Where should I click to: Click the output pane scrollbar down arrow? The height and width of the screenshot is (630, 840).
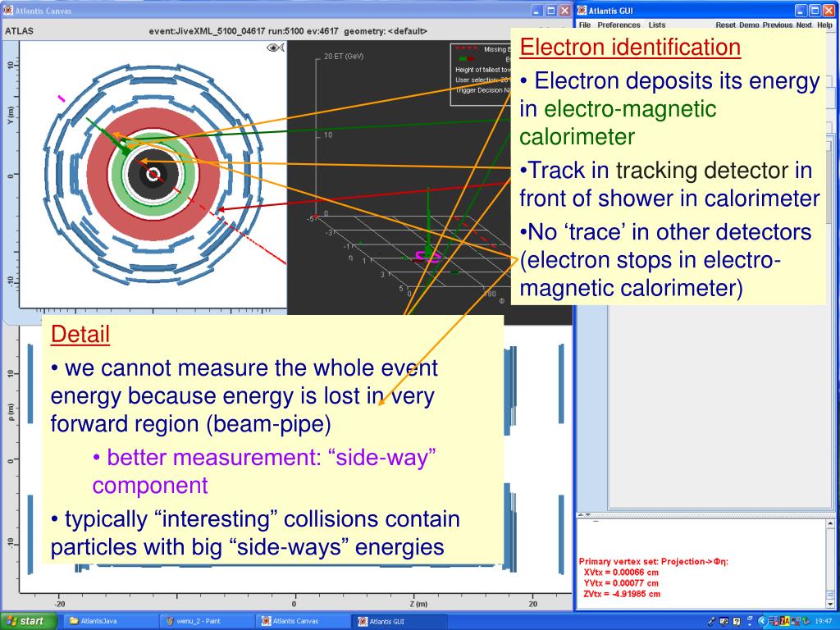pos(830,603)
